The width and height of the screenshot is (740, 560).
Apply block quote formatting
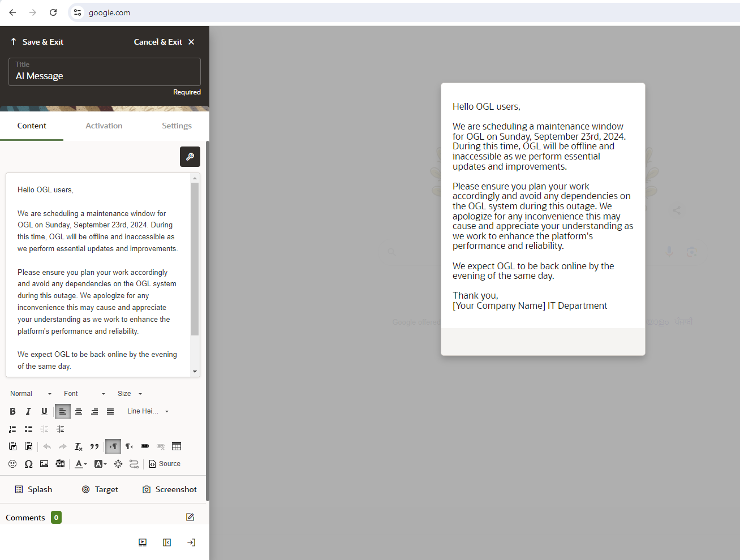tap(94, 446)
